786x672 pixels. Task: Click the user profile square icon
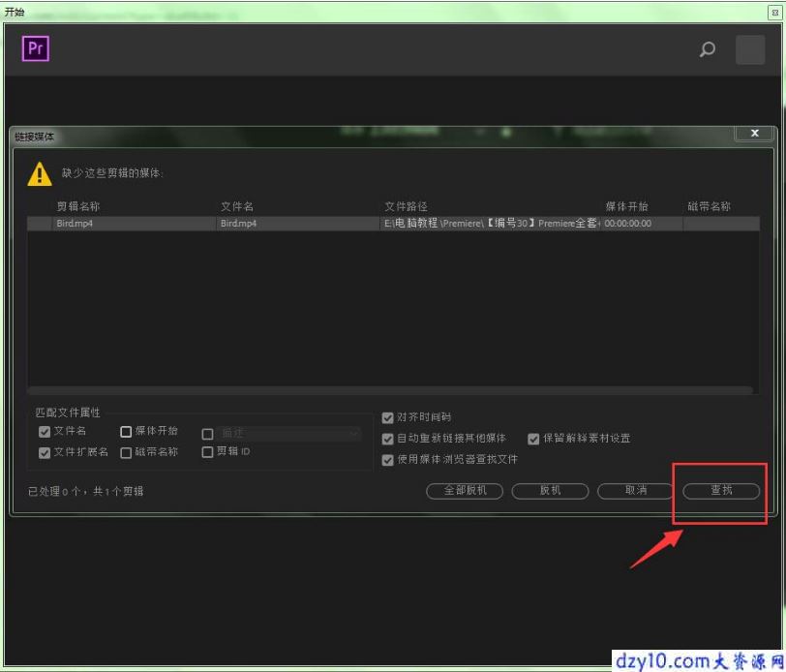click(750, 49)
